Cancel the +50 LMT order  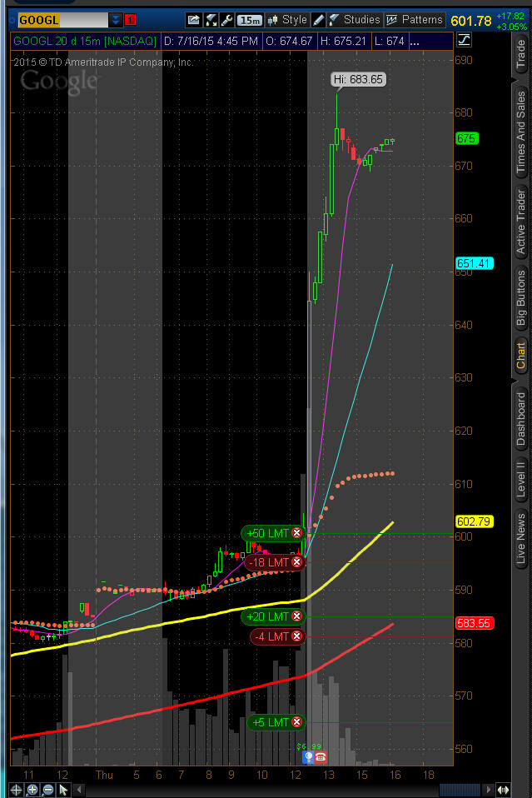click(x=296, y=533)
